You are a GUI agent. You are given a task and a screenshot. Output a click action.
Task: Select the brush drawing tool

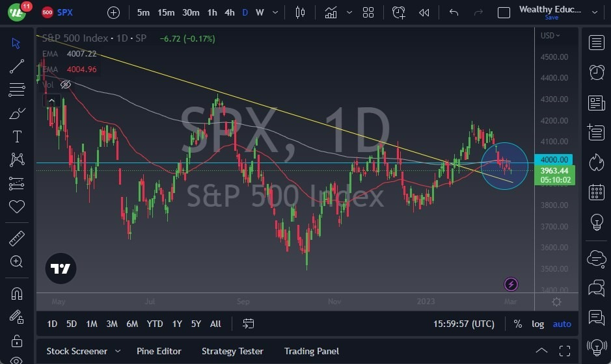17,113
